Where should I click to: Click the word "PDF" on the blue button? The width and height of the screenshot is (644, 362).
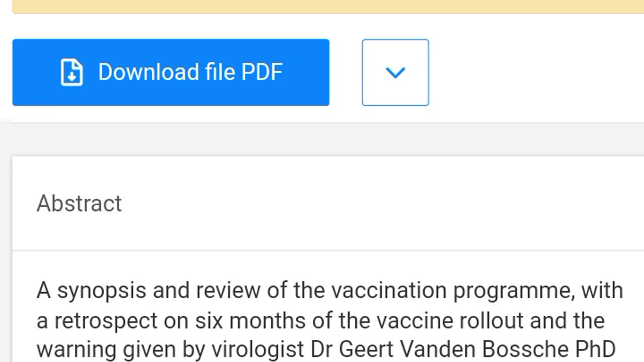(262, 72)
